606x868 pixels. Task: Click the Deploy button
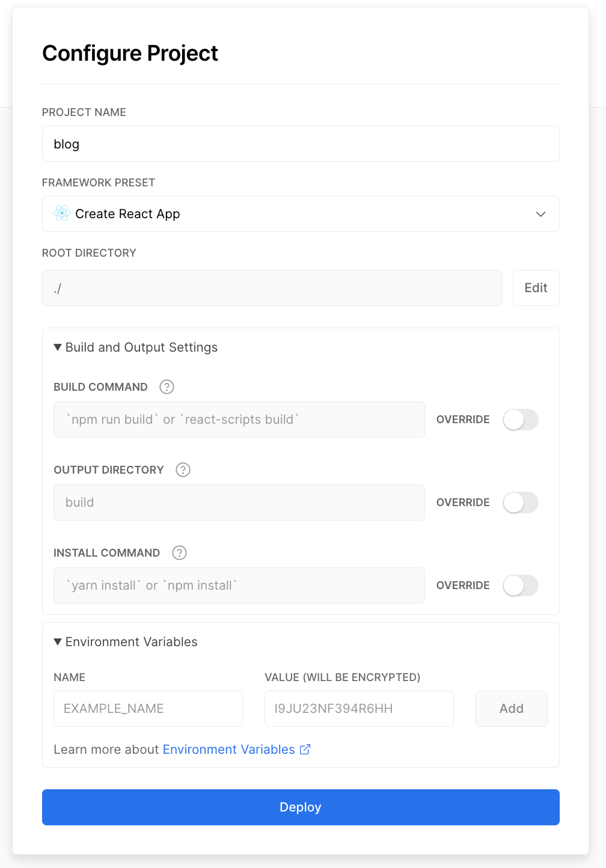[301, 807]
